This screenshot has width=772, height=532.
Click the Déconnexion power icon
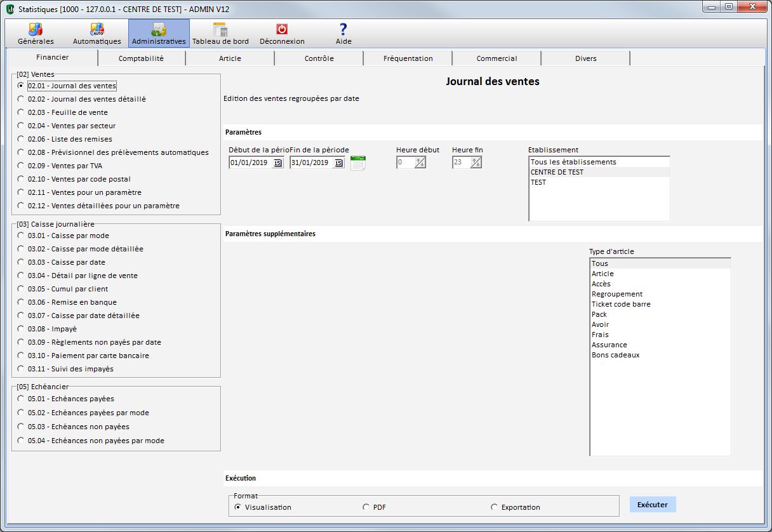[x=282, y=30]
